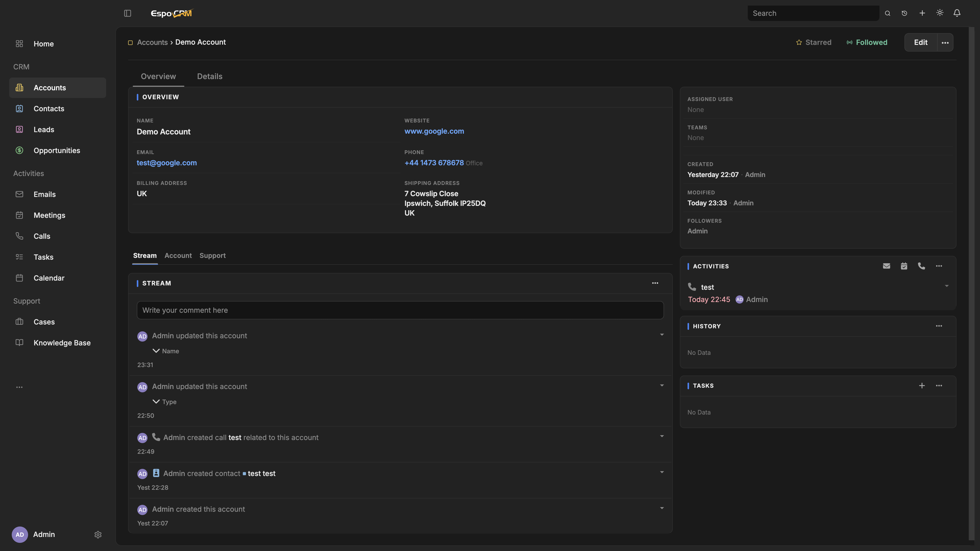Open the History panel more menu
This screenshot has height=551, width=980.
click(939, 326)
